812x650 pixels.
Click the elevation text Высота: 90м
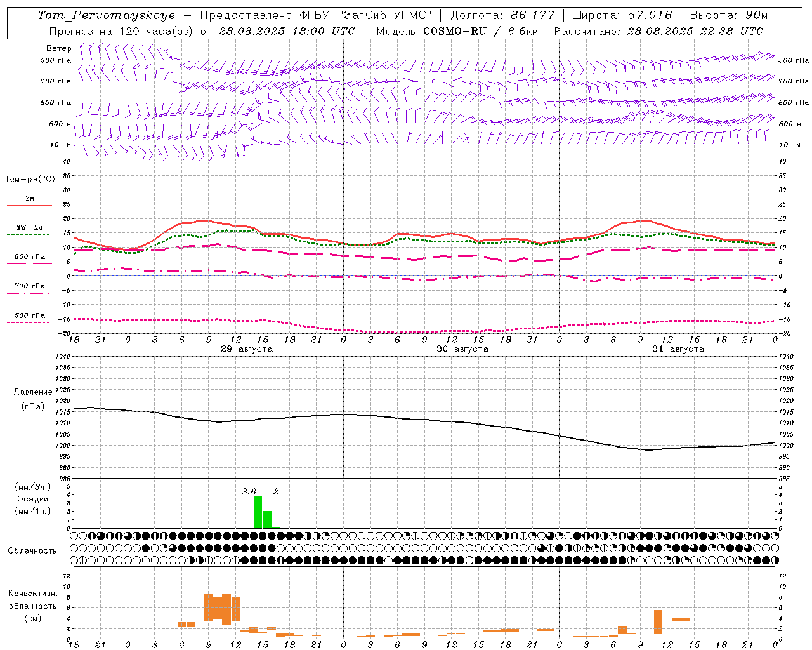(728, 15)
